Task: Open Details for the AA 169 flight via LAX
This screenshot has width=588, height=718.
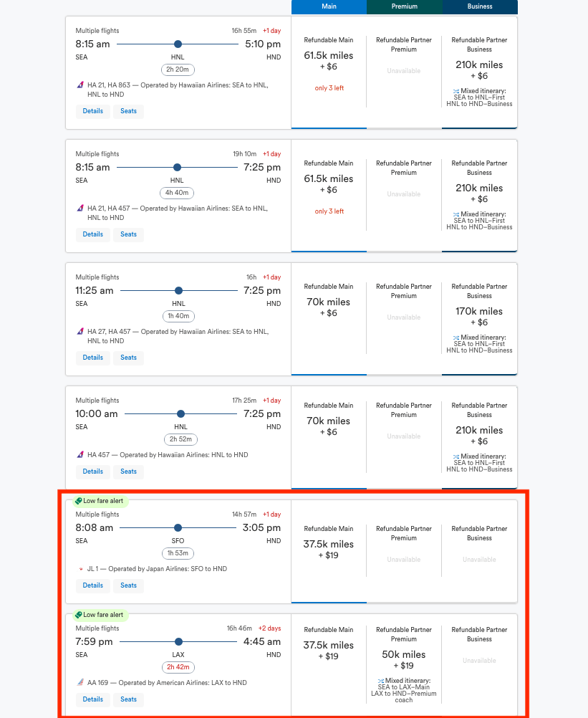Action: 93,699
